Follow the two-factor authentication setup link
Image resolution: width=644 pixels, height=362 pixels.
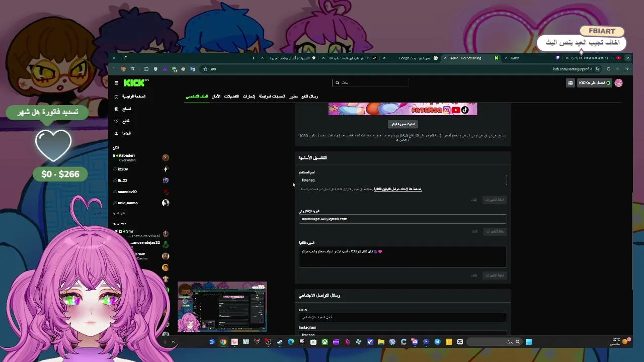pyautogui.click(x=397, y=189)
